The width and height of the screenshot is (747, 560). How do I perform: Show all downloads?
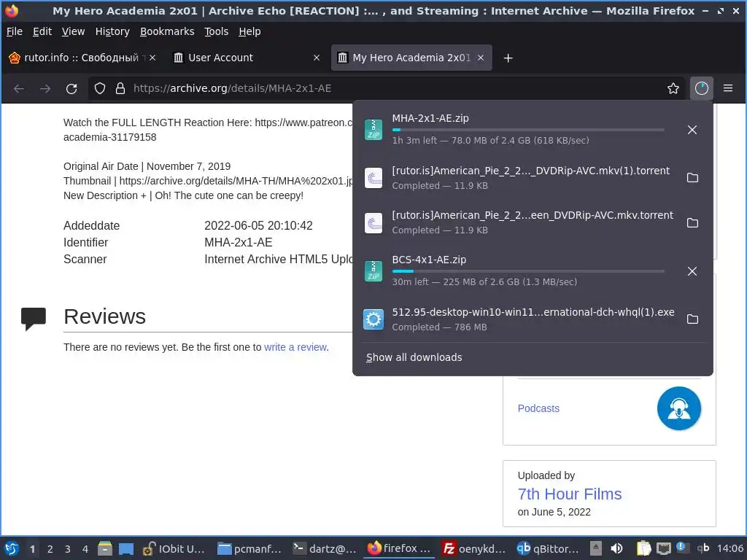(414, 357)
